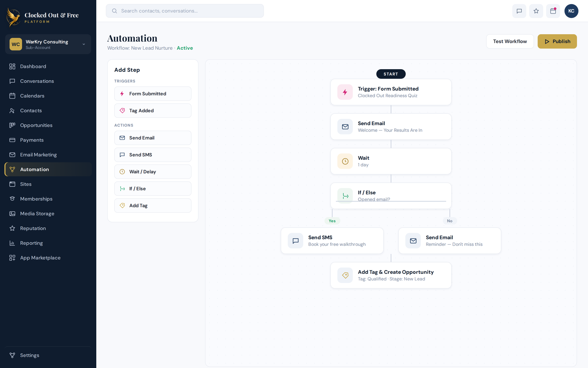Select the Send Email Reminder node
The width and height of the screenshot is (588, 368).
450,241
